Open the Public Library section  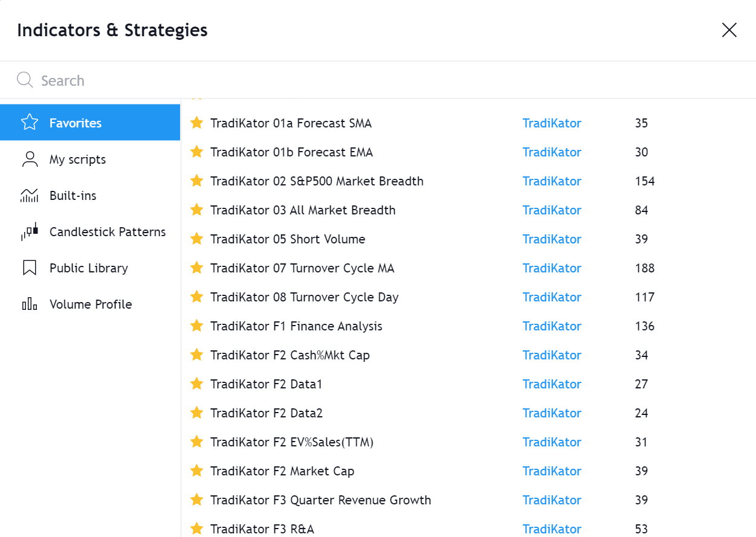pyautogui.click(x=90, y=268)
